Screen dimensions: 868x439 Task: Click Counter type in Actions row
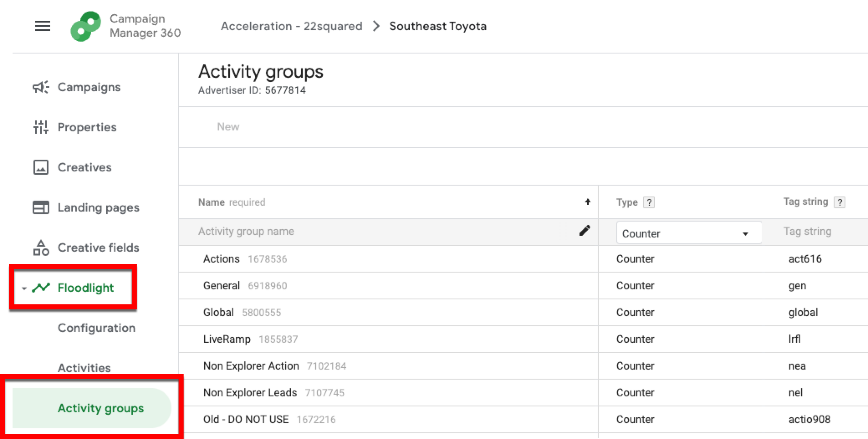click(x=635, y=259)
